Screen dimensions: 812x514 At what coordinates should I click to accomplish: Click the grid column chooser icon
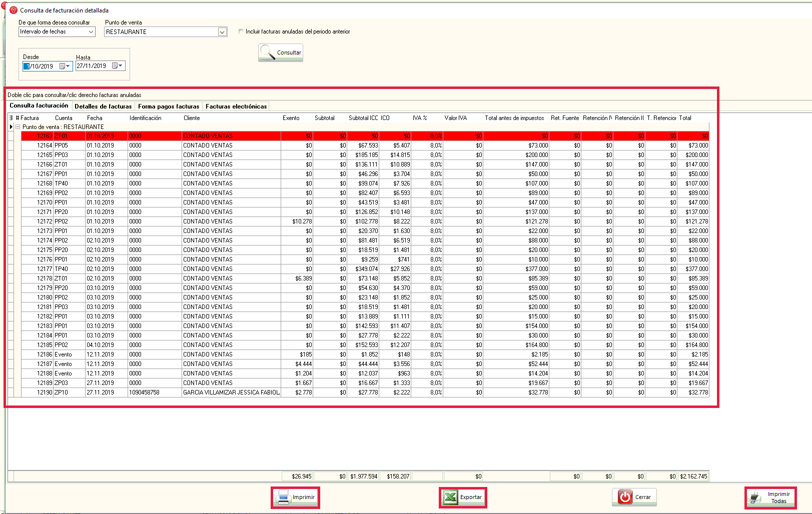11,118
